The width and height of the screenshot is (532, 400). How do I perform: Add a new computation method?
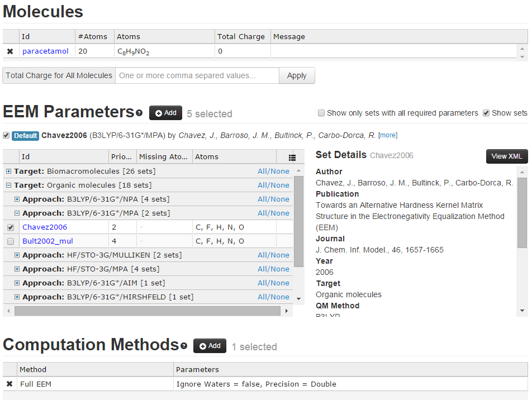[x=210, y=346]
